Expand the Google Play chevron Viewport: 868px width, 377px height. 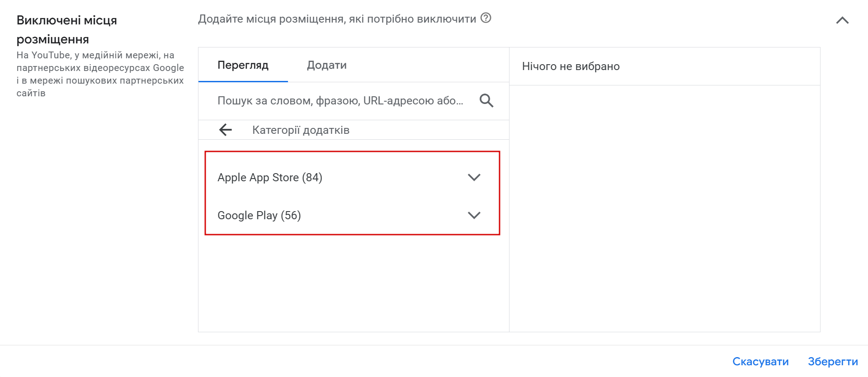click(x=474, y=215)
